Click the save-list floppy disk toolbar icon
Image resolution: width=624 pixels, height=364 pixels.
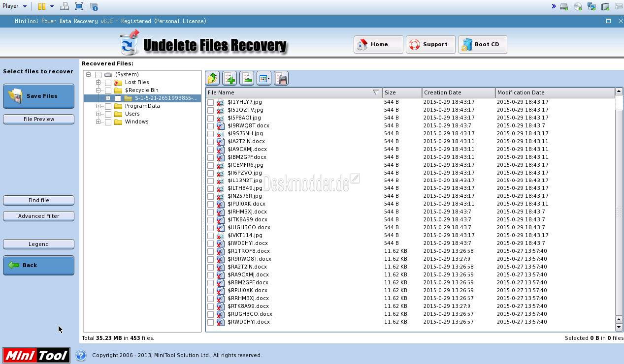pos(281,78)
